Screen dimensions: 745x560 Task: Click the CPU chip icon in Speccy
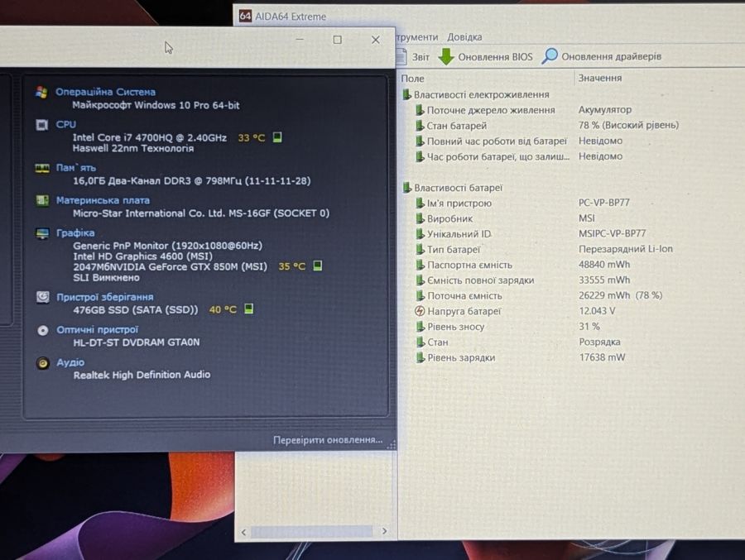[x=42, y=125]
